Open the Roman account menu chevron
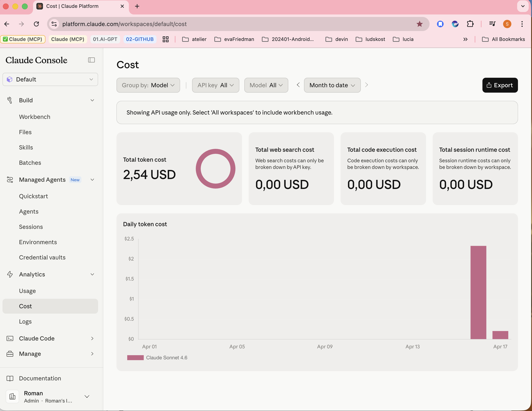The width and height of the screenshot is (532, 411). point(87,397)
